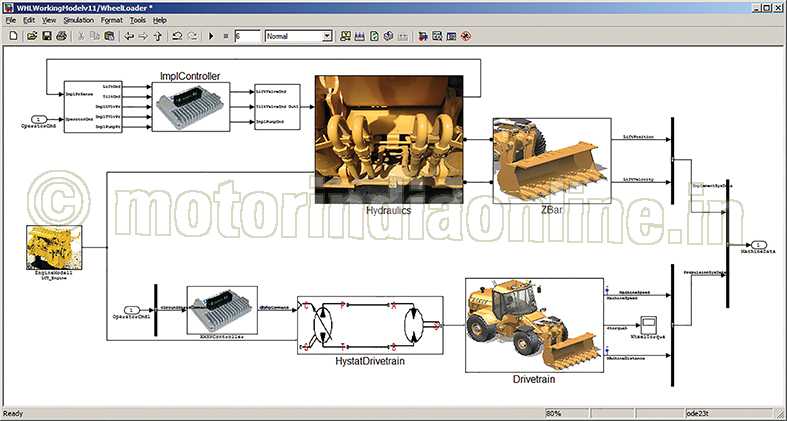
Task: Click the toolbar icon before the debug icon
Action: click(423, 36)
